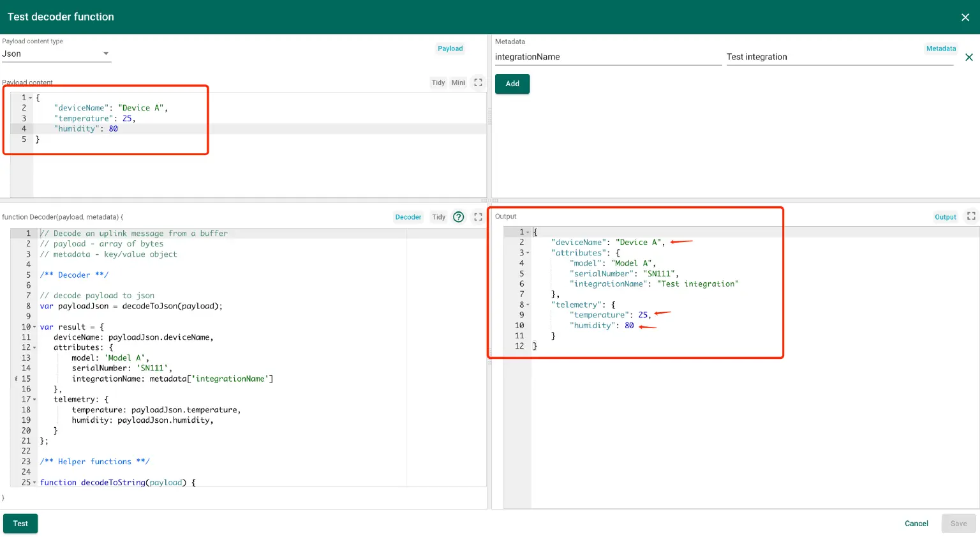
Task: Collapse the root JSON object in Output
Action: 528,231
